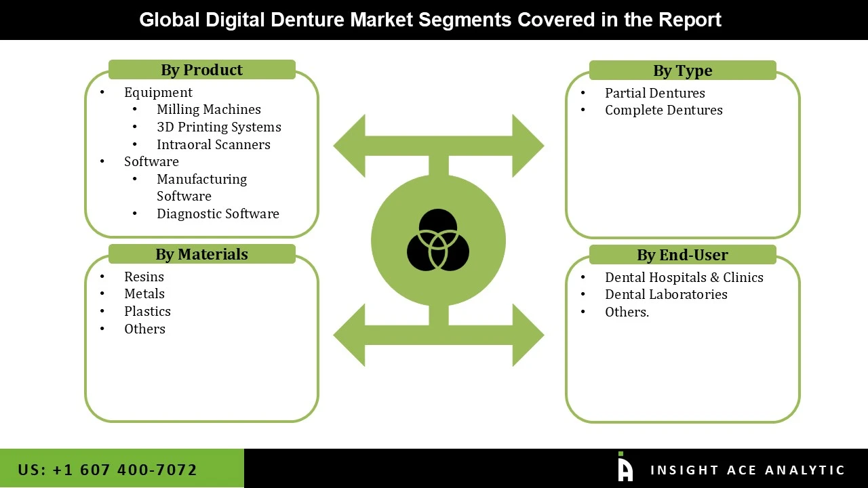Click the US phone number link

[x=106, y=469]
